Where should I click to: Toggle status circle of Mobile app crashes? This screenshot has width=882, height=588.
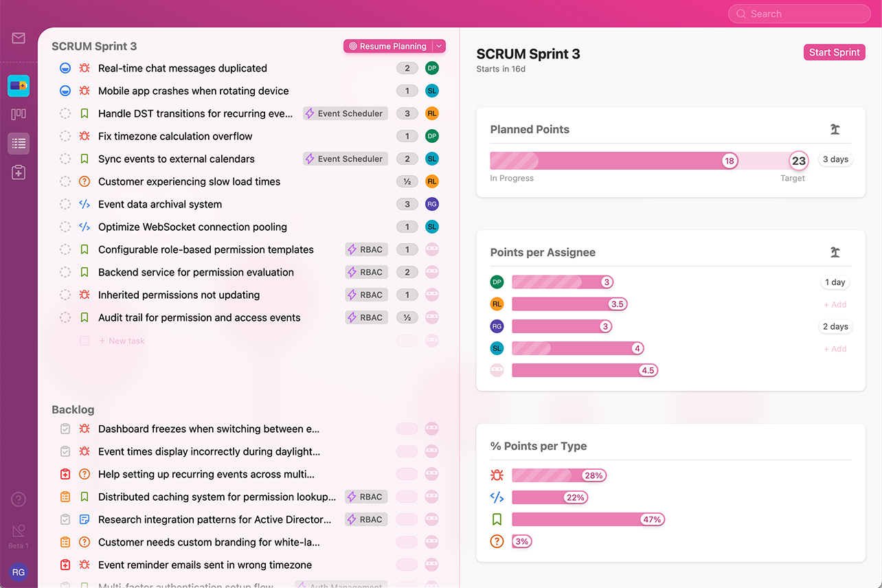click(x=65, y=91)
